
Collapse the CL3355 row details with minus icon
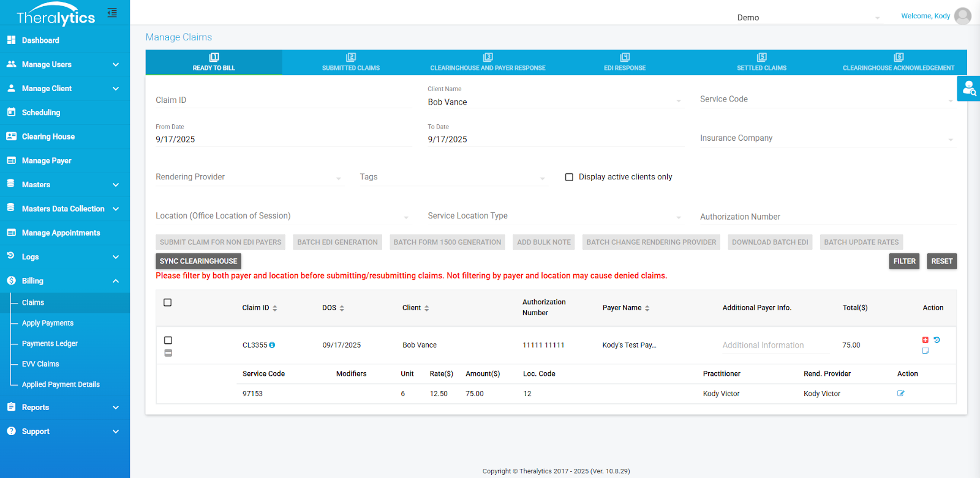coord(168,353)
